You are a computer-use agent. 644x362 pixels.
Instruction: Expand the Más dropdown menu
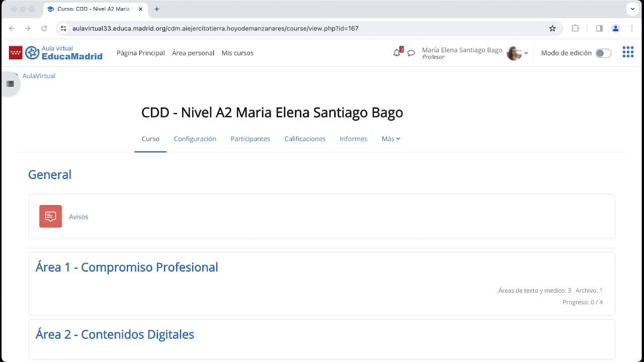point(391,139)
